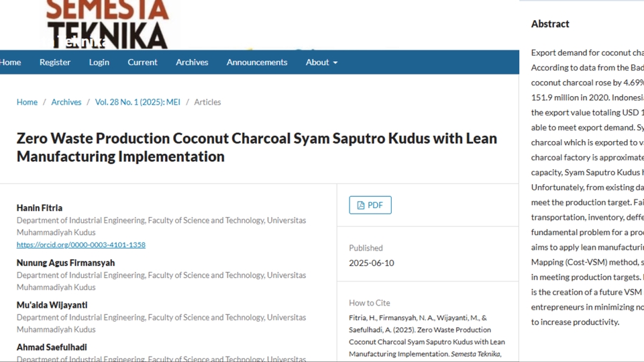Open Home in the blue navigation bar
Screen dimensions: 644x362
pyautogui.click(x=10, y=62)
